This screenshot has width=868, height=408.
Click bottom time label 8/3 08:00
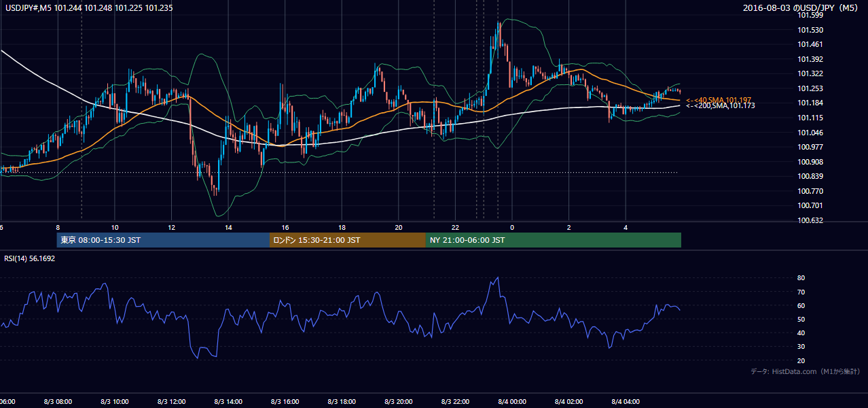point(58,402)
